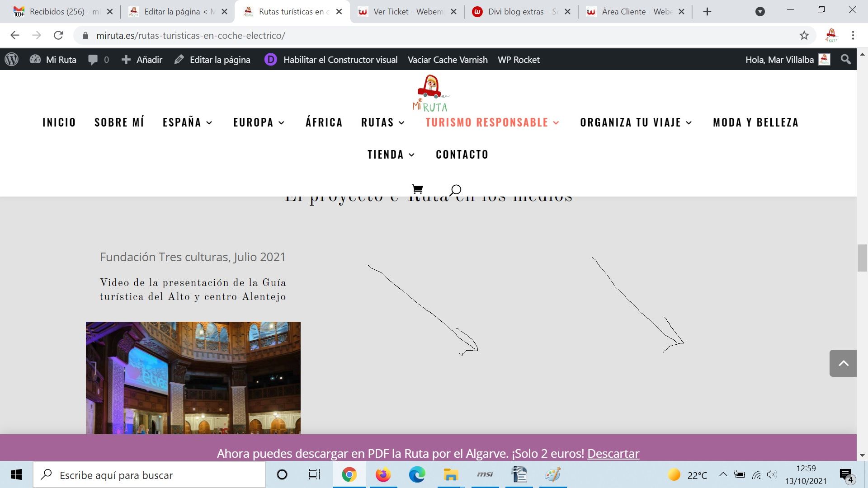Viewport: 868px width, 488px height.
Task: Click the page vertical scrollbar thumb
Action: [862, 258]
